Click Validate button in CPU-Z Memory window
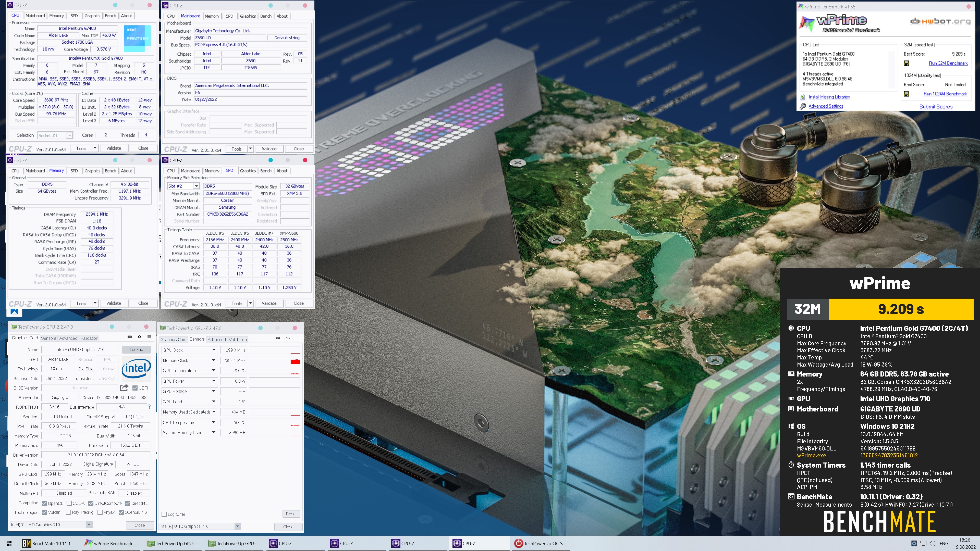Viewport: 980px width, 551px height. (113, 303)
